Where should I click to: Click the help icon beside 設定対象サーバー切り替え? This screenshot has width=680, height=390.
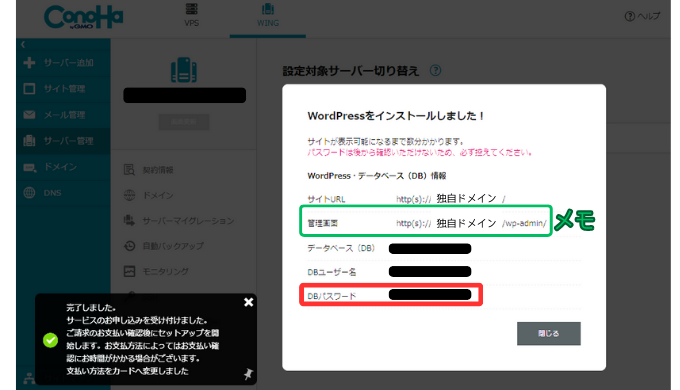click(435, 70)
